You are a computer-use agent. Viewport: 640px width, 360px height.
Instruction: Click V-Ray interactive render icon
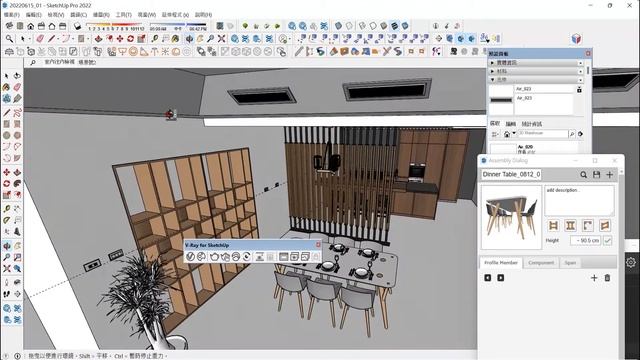click(225, 256)
